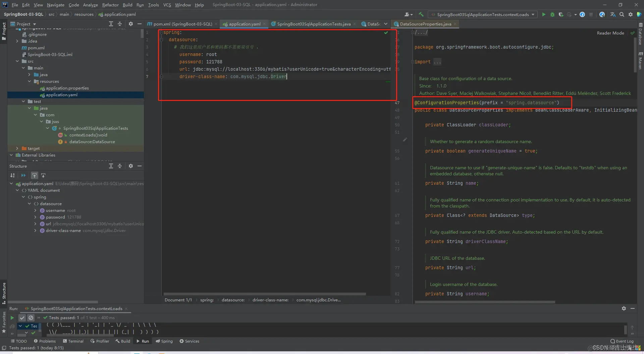Open the Maven side tool window
The width and height of the screenshot is (644, 354).
pyautogui.click(x=641, y=60)
